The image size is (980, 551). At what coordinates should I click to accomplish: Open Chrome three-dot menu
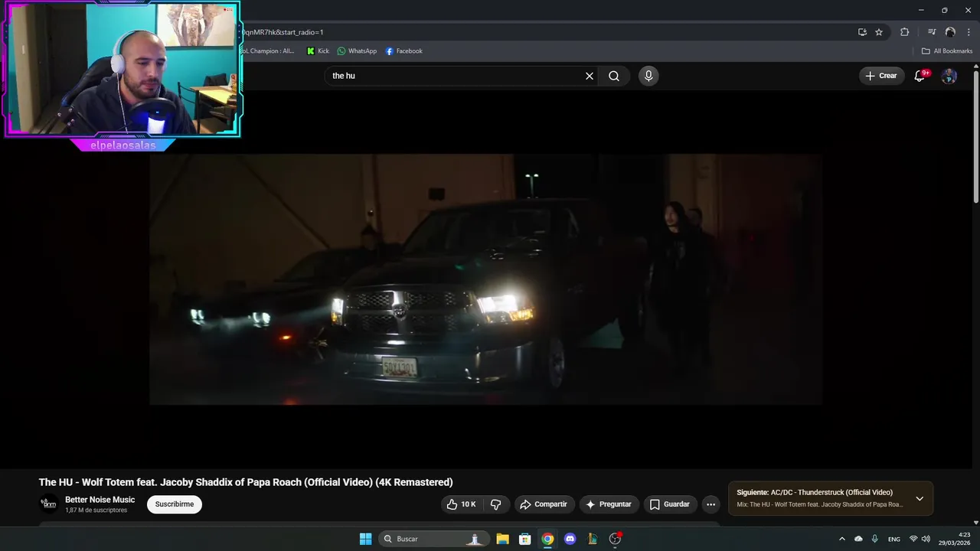[969, 32]
